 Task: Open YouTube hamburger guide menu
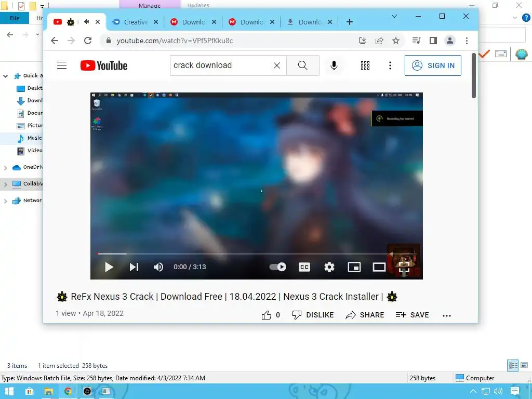(62, 65)
